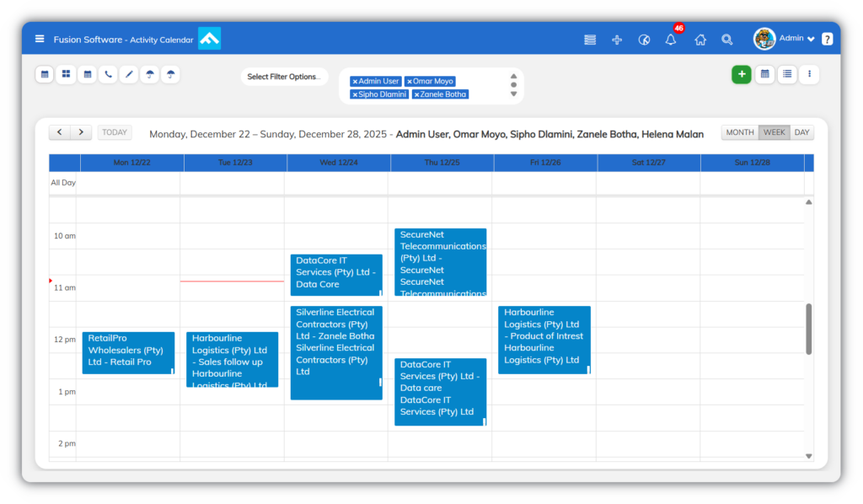Click the Sun 12/28 column header
The height and width of the screenshot is (504, 863).
pyautogui.click(x=753, y=163)
